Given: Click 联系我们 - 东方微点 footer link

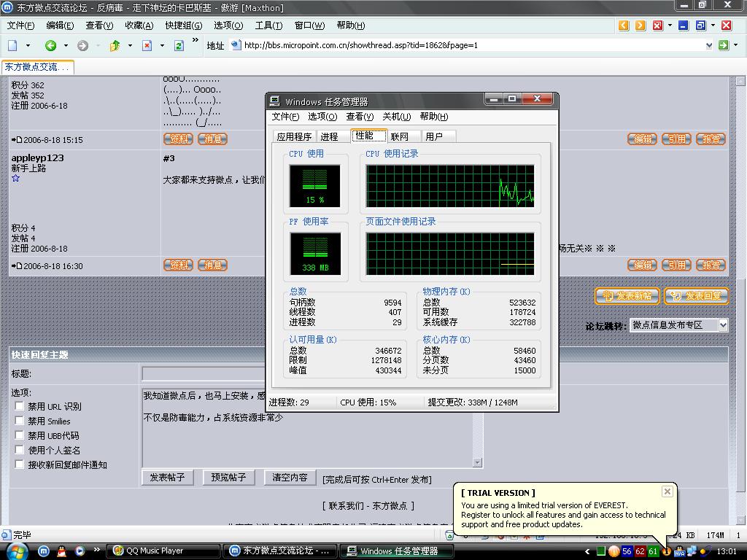Looking at the screenshot, I should (368, 506).
